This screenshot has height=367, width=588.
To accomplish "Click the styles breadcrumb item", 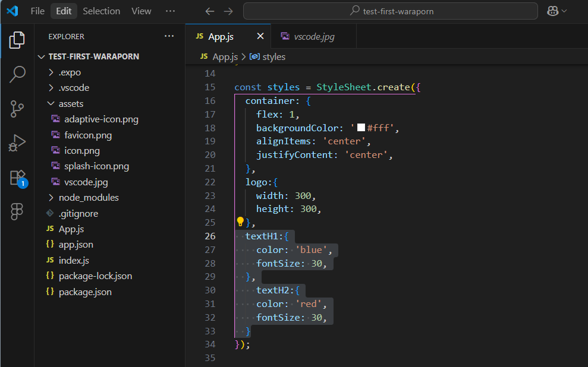I will click(273, 57).
